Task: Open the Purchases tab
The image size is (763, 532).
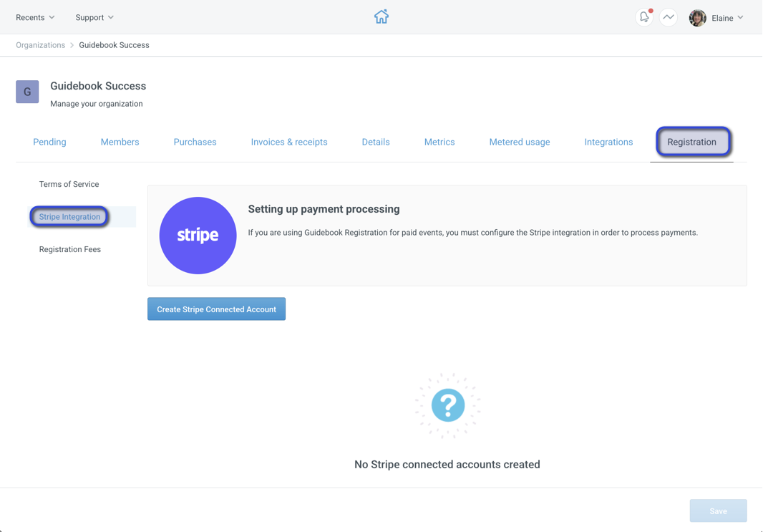Action: (195, 142)
